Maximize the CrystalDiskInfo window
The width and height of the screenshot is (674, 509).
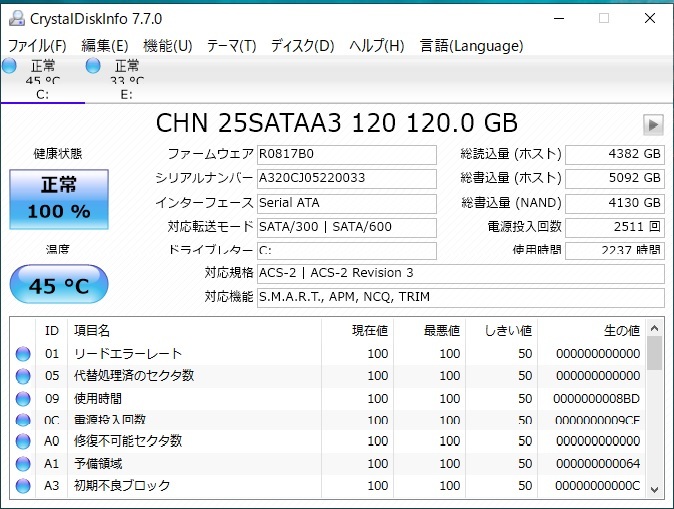pyautogui.click(x=604, y=18)
